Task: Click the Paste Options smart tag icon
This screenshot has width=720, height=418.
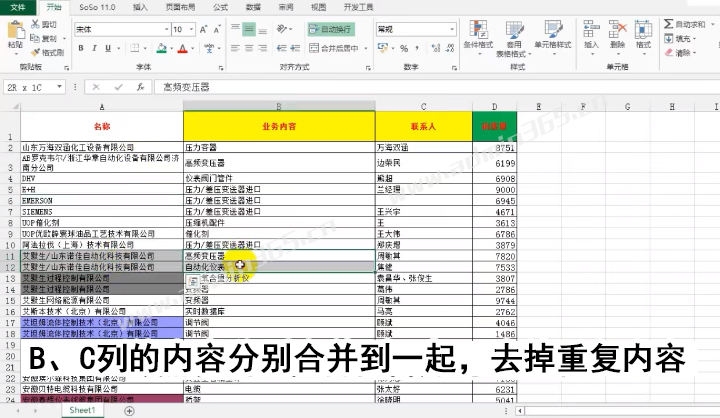Action: (x=193, y=281)
